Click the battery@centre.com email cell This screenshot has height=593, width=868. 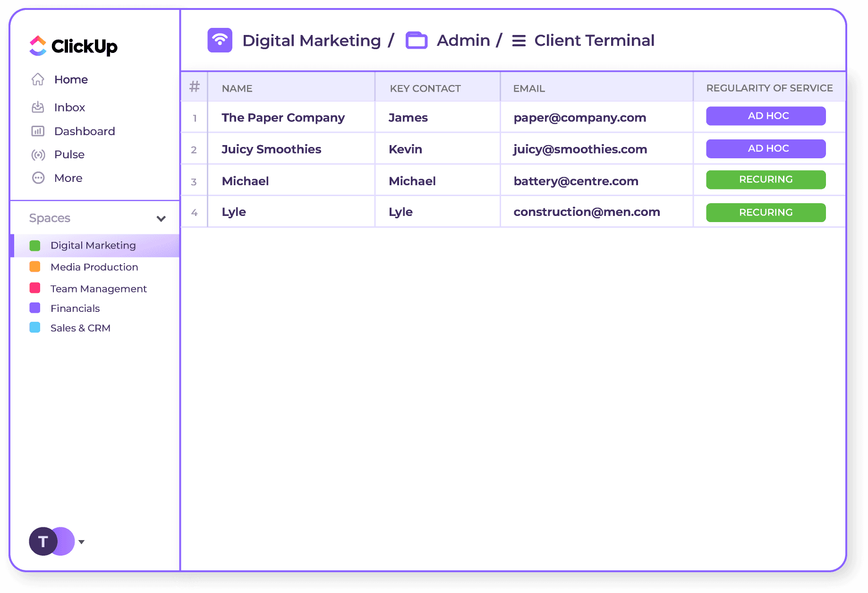[576, 181]
